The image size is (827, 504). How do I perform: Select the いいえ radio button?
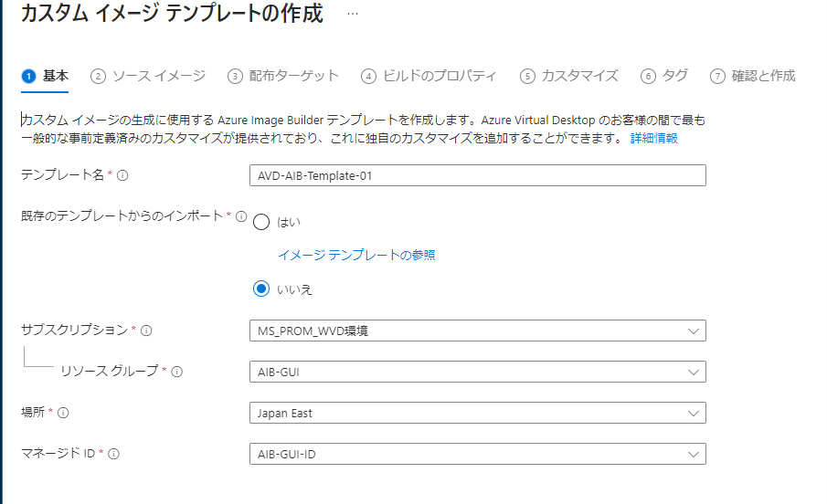(x=261, y=289)
